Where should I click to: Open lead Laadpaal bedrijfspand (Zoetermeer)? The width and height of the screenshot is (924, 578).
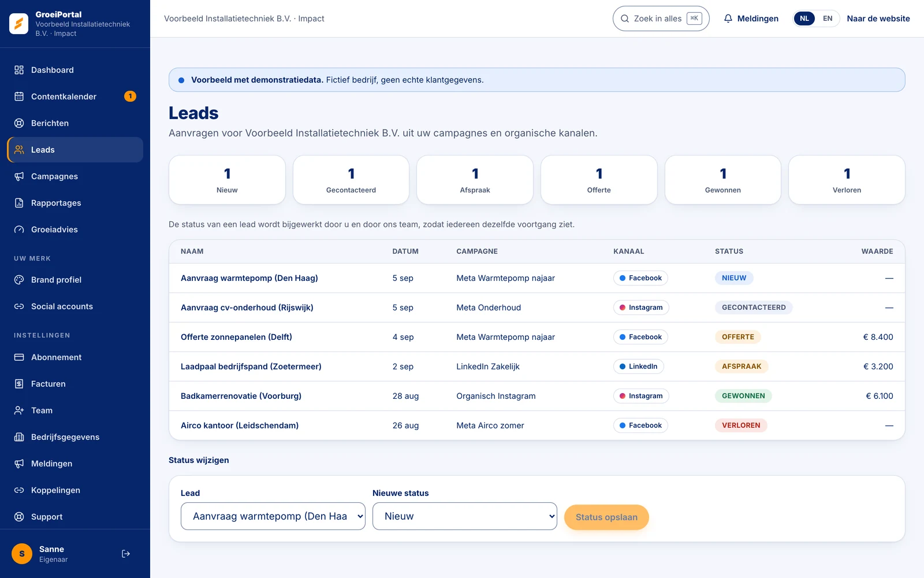point(251,366)
